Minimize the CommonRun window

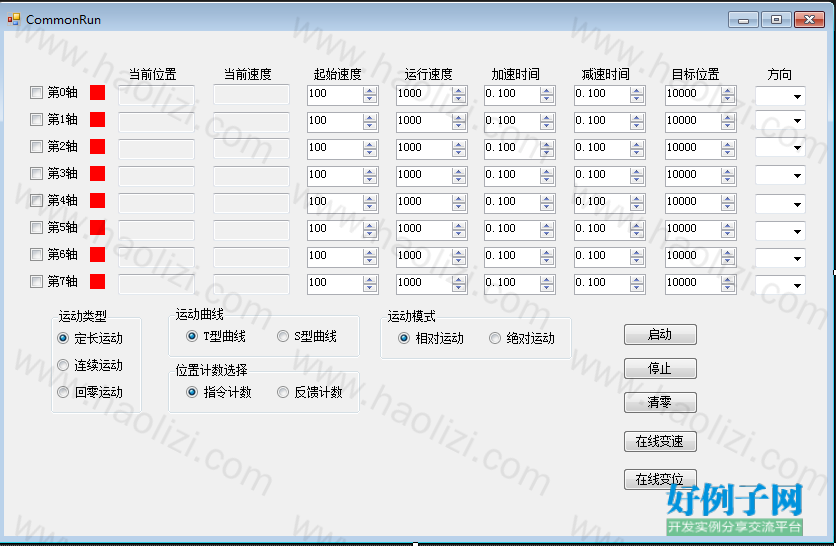[743, 20]
